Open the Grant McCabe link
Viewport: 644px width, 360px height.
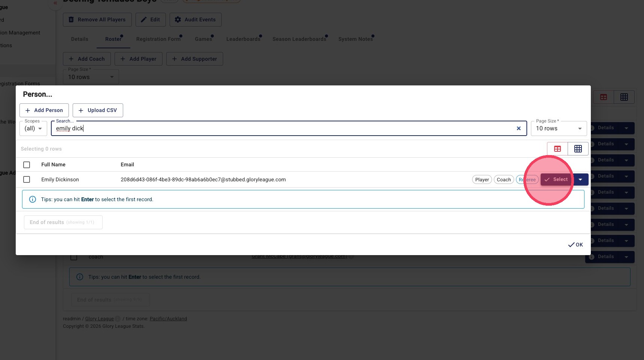click(x=300, y=257)
